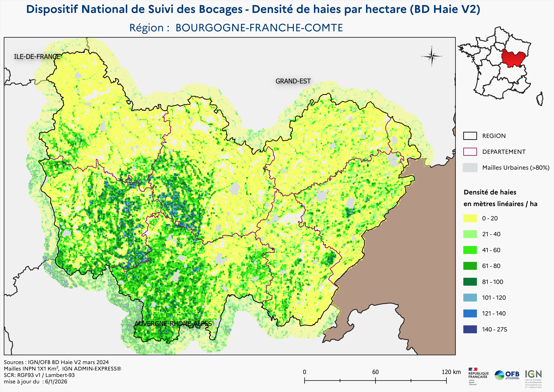Screen dimensions: 554x392
Task: Click the red region on France inset map
Action: point(513,58)
